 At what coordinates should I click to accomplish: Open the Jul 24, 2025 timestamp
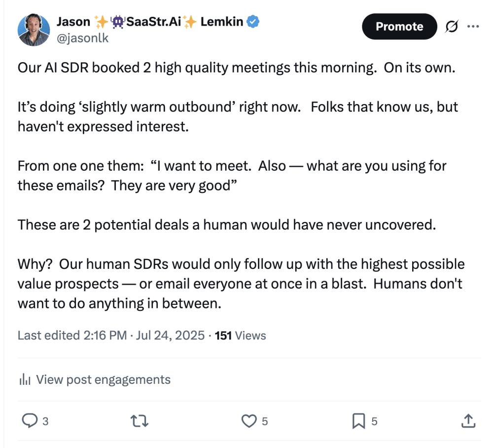click(169, 336)
